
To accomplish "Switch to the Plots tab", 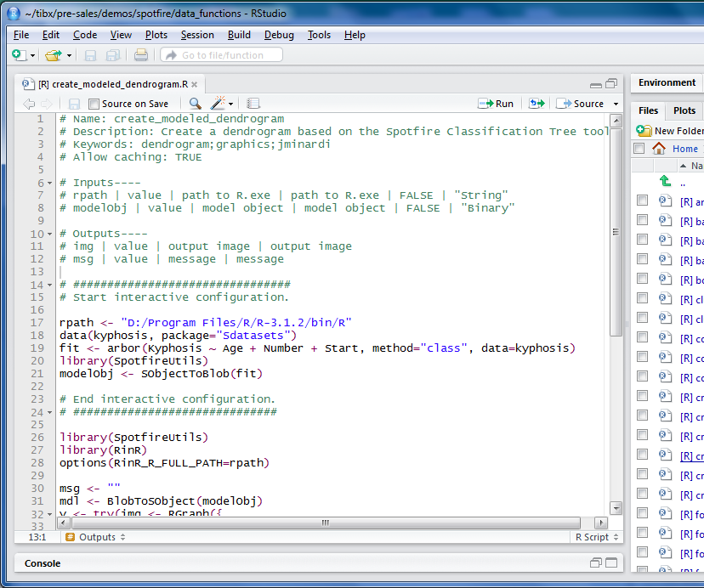I will (x=684, y=110).
